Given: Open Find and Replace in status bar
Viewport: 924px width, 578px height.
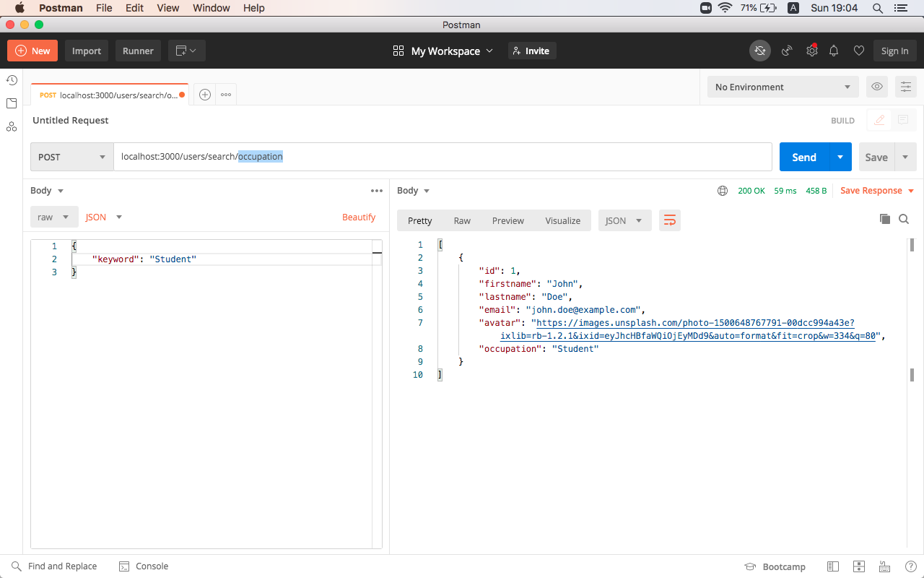Looking at the screenshot, I should point(54,566).
